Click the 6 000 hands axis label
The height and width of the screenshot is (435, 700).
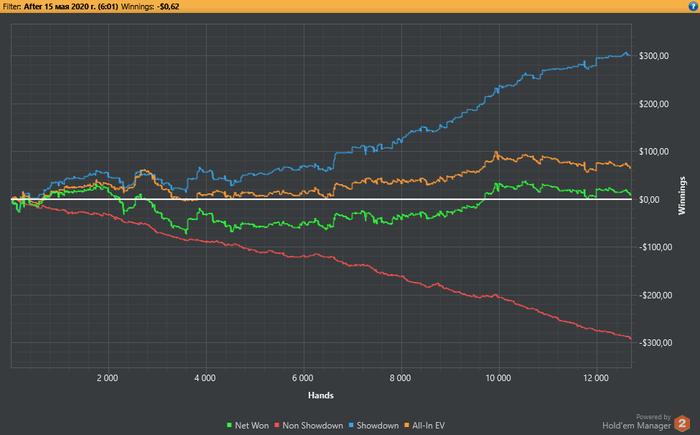tap(303, 378)
